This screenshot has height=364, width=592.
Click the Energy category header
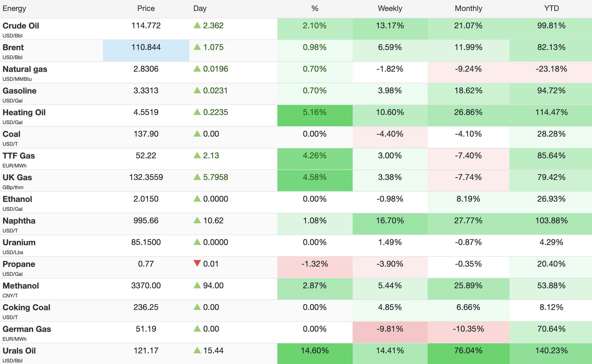pyautogui.click(x=14, y=8)
